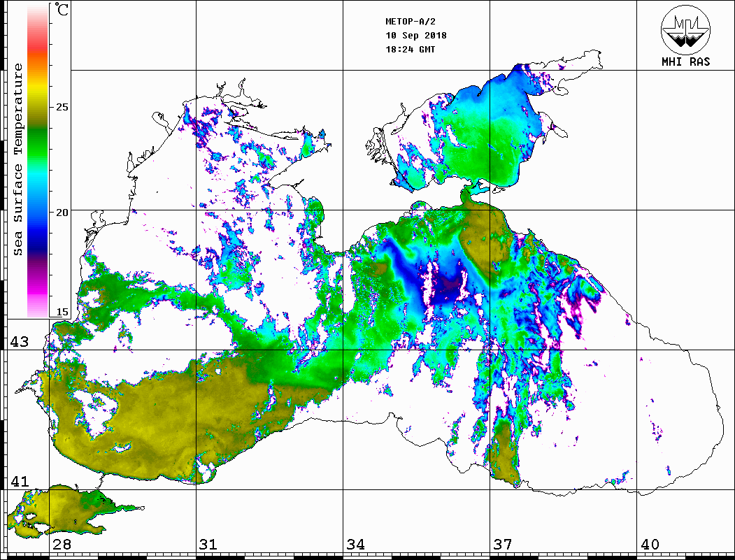This screenshot has width=735, height=560.
Task: Click longitude label '40'
Action: point(650,544)
